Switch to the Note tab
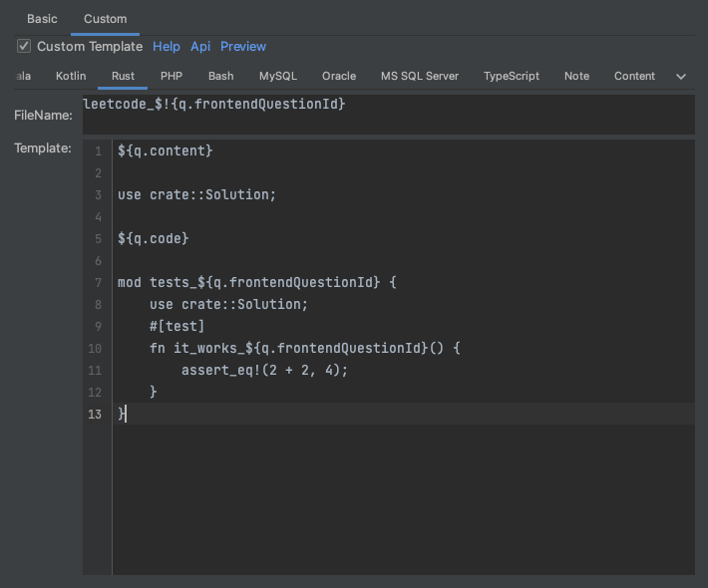This screenshot has width=708, height=588. click(576, 76)
